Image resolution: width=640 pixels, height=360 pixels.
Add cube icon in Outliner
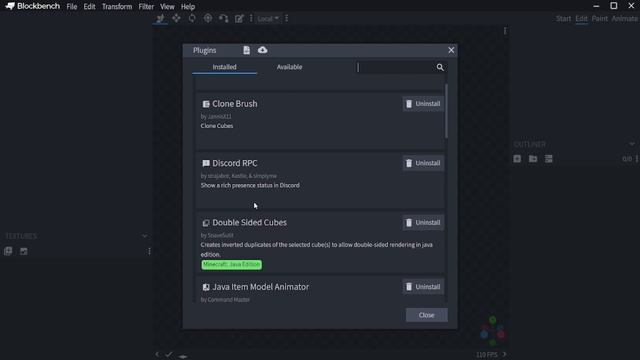point(517,159)
